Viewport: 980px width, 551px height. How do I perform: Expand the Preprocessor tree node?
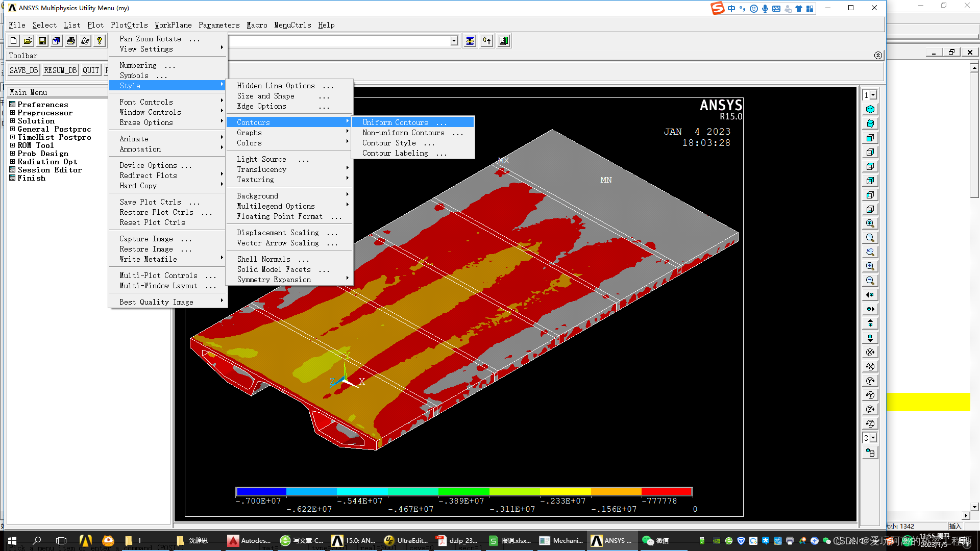coord(13,113)
